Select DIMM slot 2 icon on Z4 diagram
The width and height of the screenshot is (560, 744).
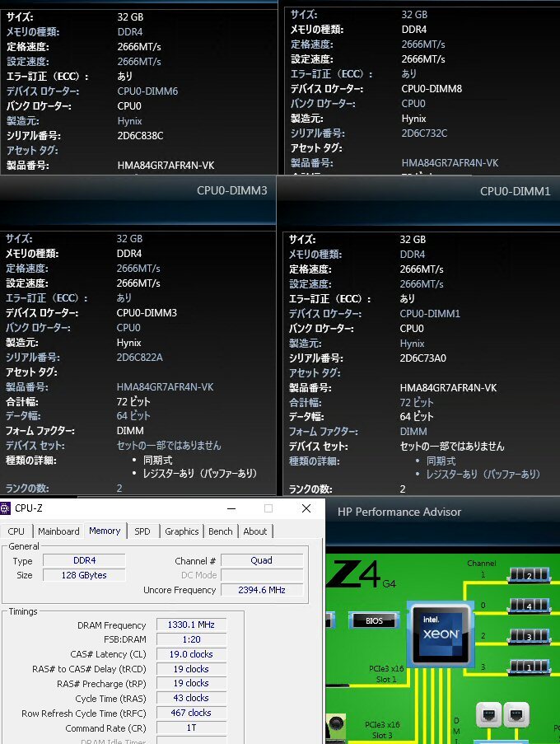click(529, 574)
